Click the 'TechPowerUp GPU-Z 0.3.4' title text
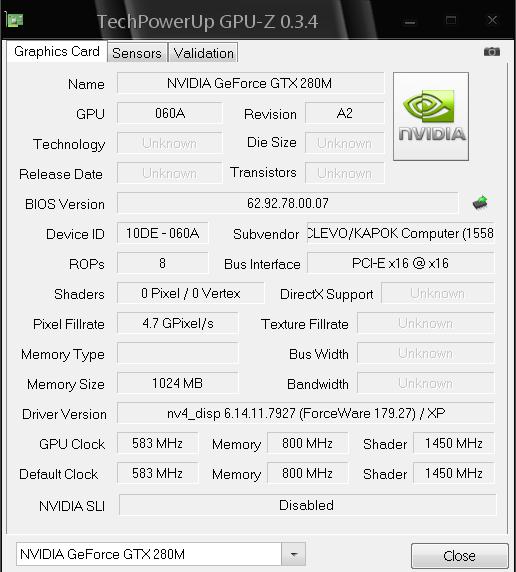Viewport: 516px width, 572px height. point(208,22)
